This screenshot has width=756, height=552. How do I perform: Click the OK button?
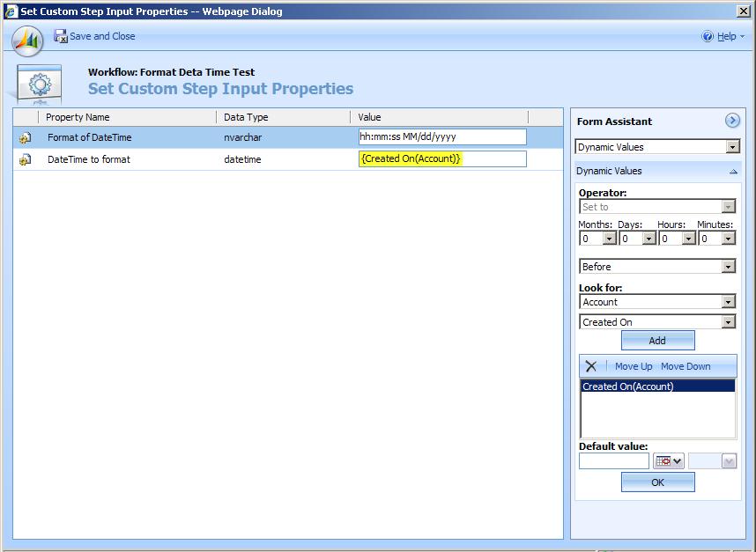[657, 482]
